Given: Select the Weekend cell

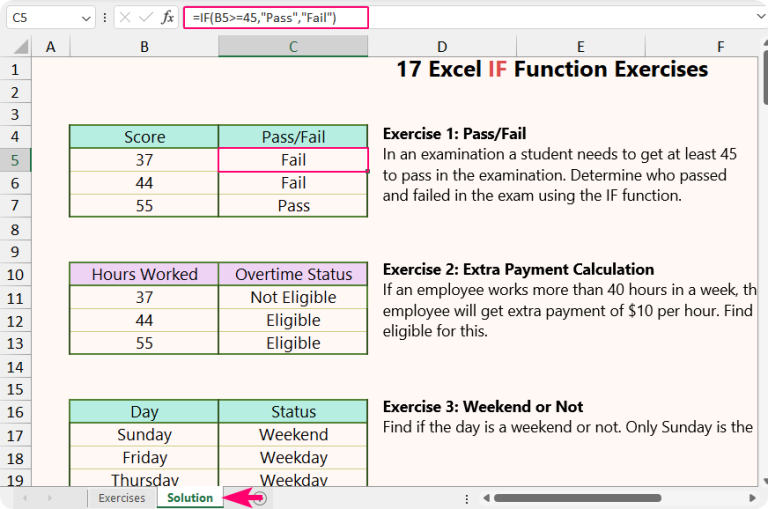Looking at the screenshot, I should [x=293, y=435].
